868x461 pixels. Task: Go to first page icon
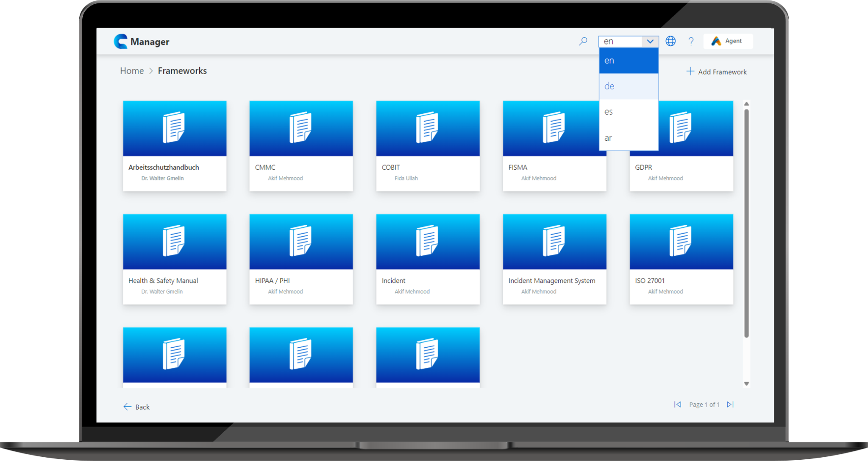678,405
